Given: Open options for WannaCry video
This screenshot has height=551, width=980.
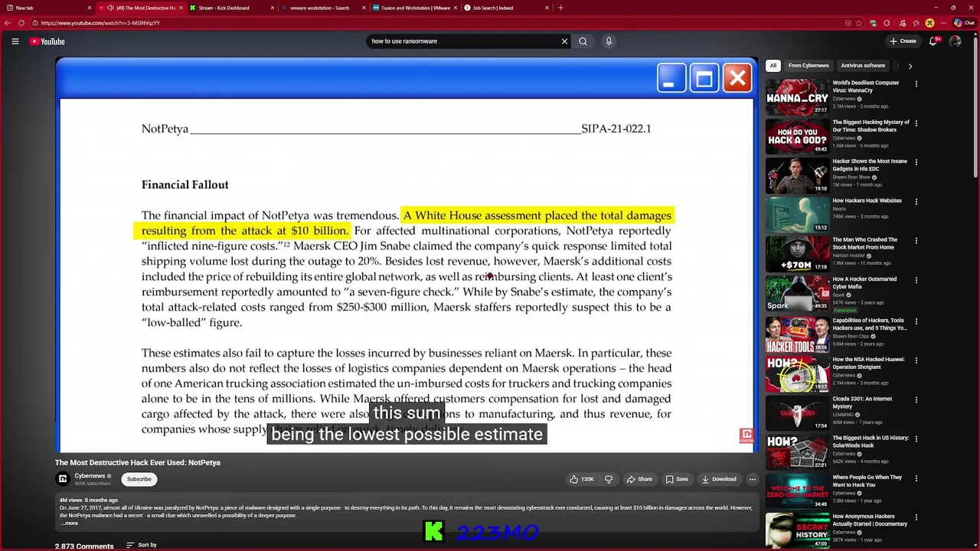Looking at the screenshot, I should click(916, 83).
